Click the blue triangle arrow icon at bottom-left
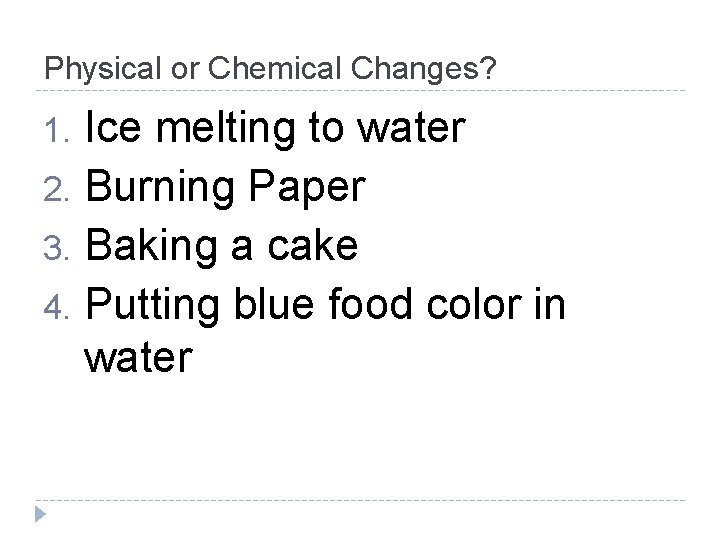The width and height of the screenshot is (720, 540). 39,516
